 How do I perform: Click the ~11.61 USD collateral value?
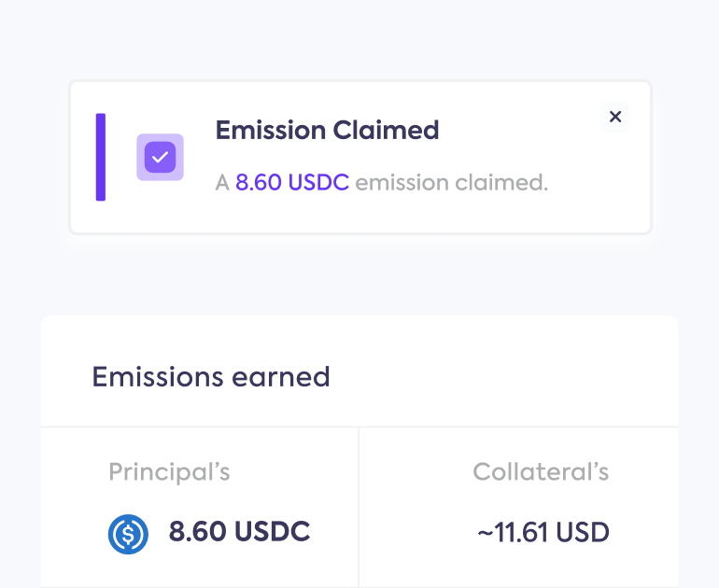point(543,533)
